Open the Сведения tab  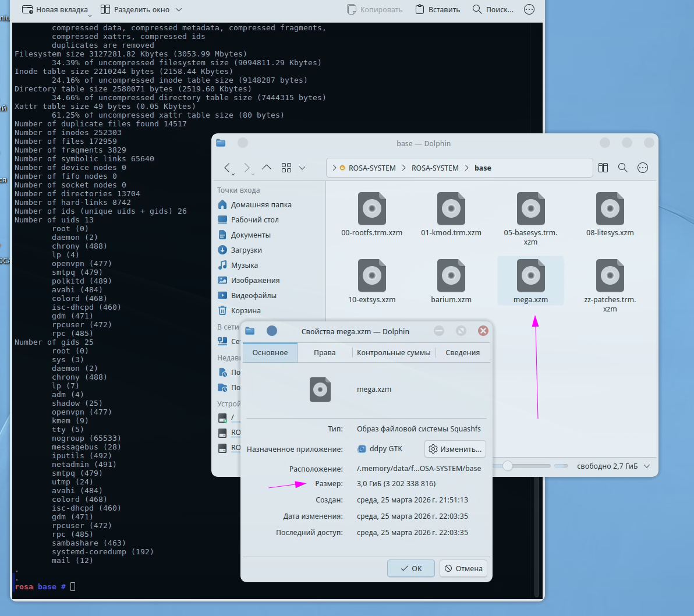point(462,352)
